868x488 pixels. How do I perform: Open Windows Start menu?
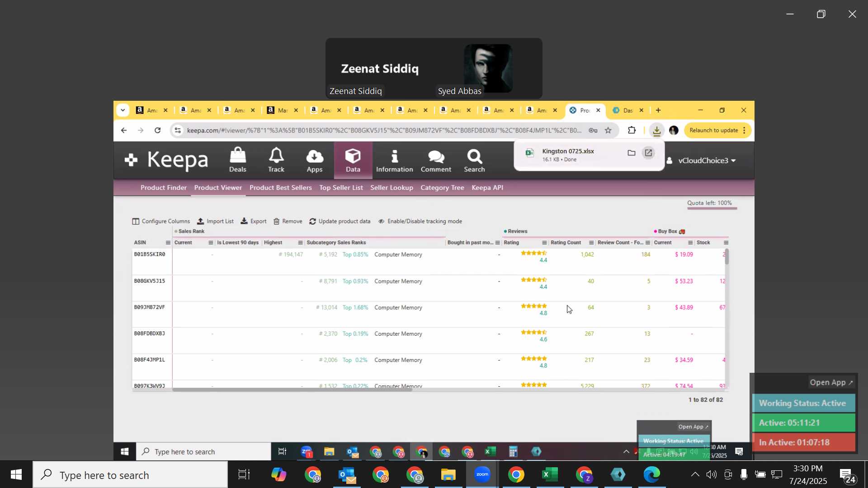coord(16,474)
